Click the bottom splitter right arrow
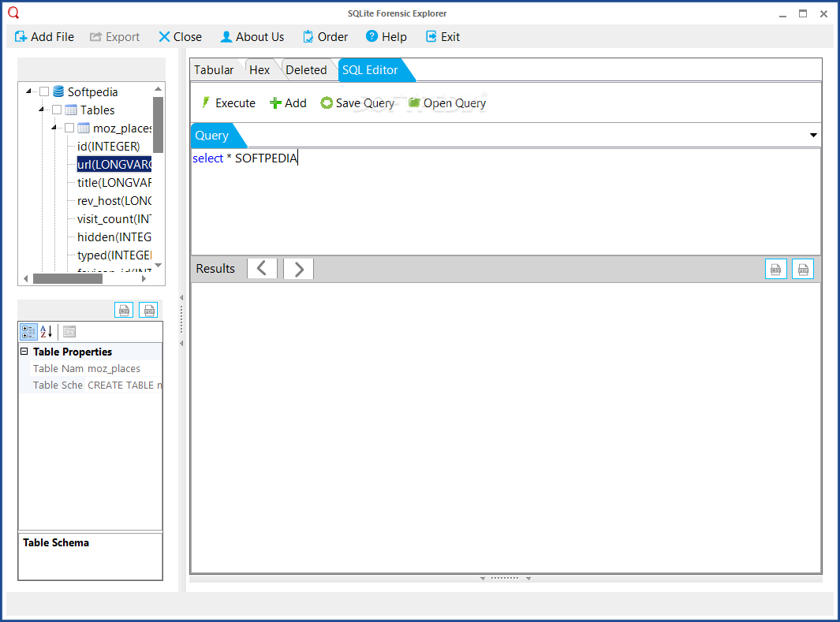Image resolution: width=840 pixels, height=622 pixels. 528,579
